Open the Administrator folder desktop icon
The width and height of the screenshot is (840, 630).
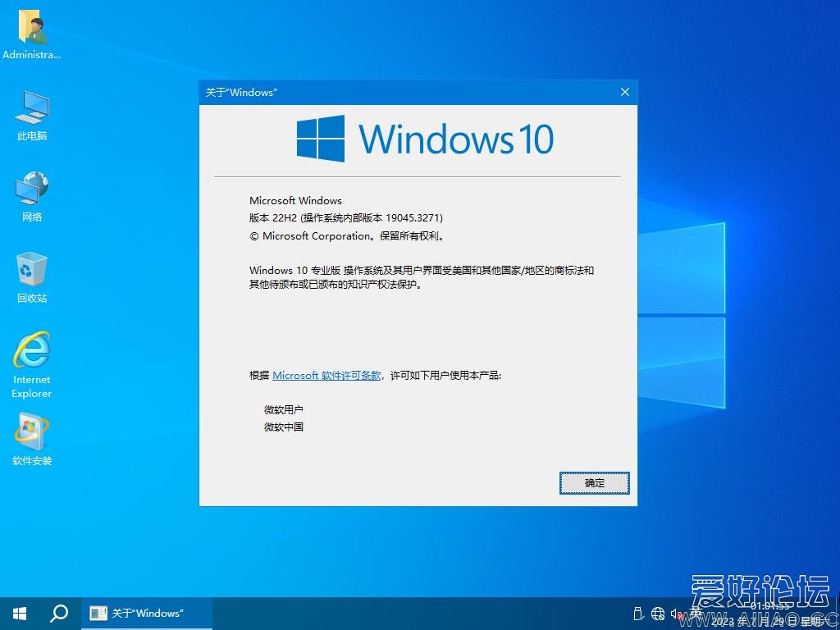(32, 34)
